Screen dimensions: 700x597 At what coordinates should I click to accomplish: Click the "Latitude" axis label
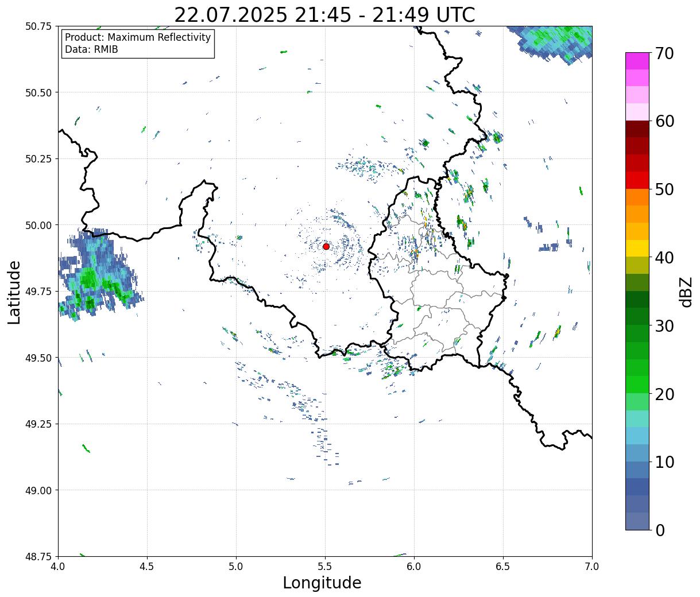pyautogui.click(x=14, y=292)
